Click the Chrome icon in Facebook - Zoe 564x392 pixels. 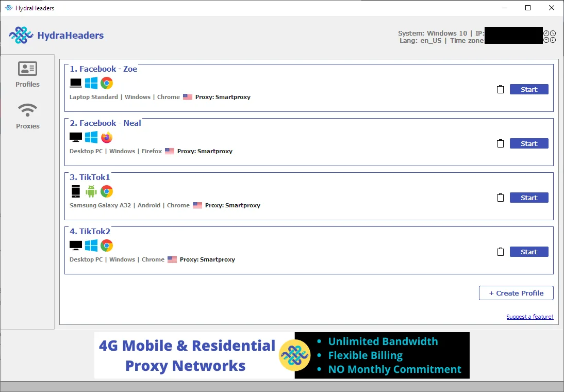pyautogui.click(x=107, y=83)
